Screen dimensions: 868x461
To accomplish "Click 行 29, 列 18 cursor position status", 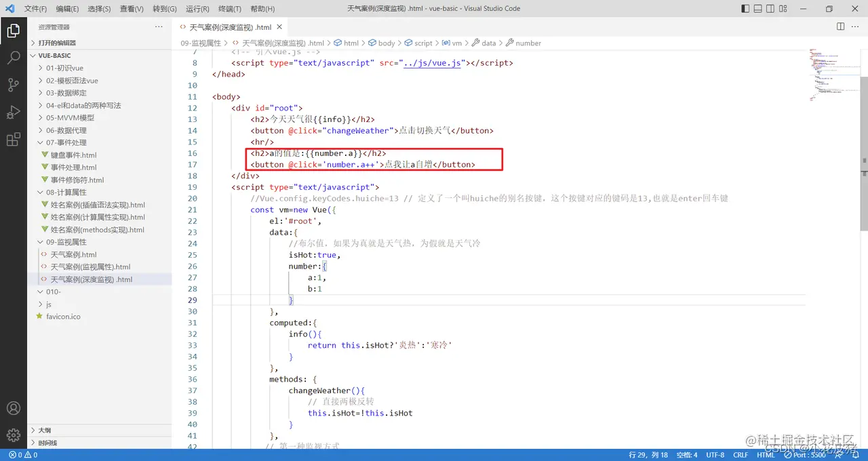I will pyautogui.click(x=648, y=455).
